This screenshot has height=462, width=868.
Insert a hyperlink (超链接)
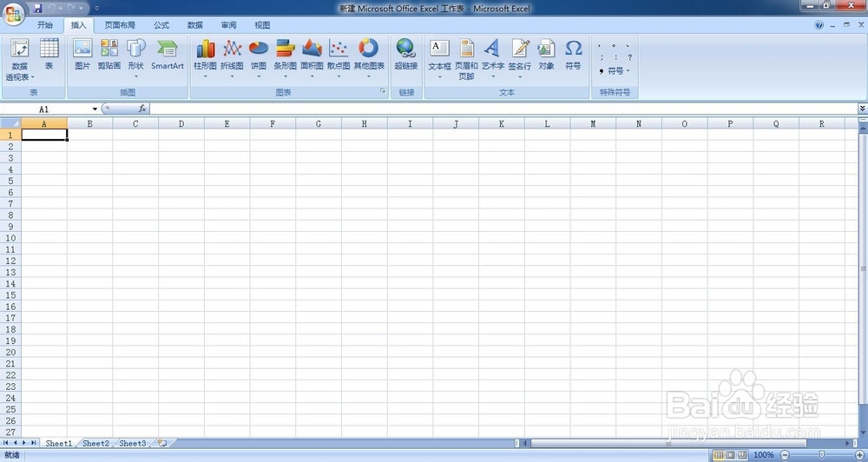(x=405, y=55)
